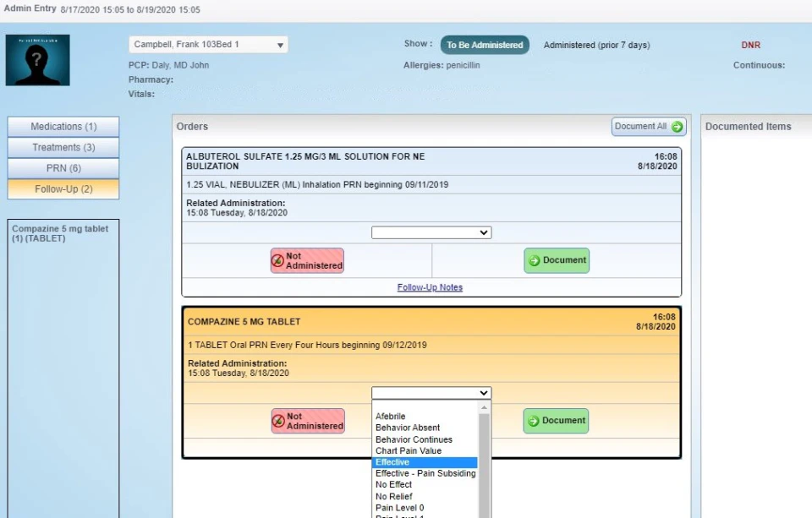Switch to the Treatments (3) category
Viewport: 812px width, 518px height.
tap(63, 146)
